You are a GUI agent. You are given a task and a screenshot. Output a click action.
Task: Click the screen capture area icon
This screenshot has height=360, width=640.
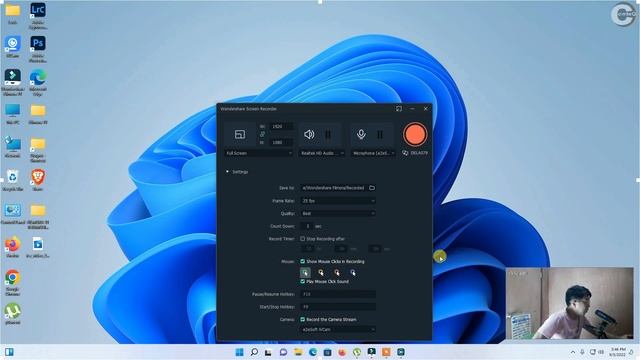pos(240,134)
